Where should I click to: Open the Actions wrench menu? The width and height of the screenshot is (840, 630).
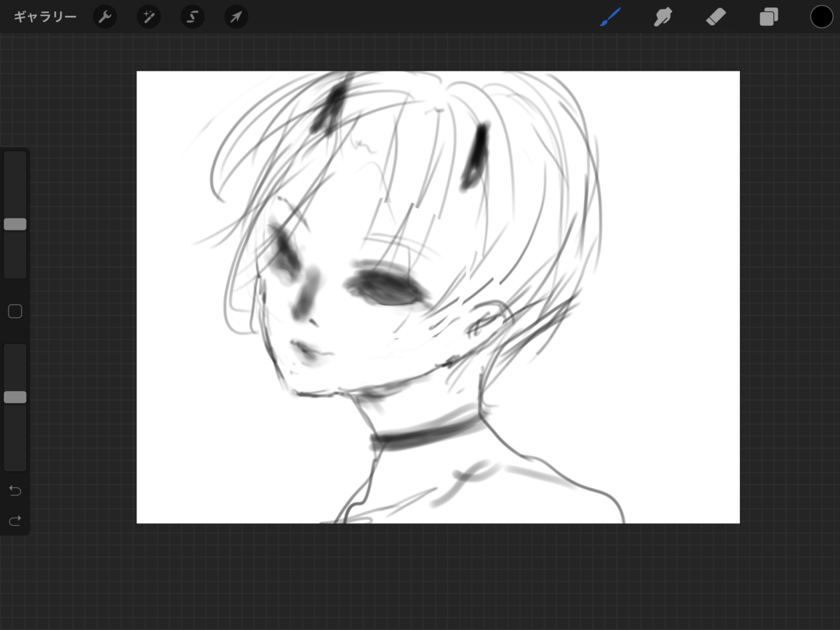pos(105,17)
